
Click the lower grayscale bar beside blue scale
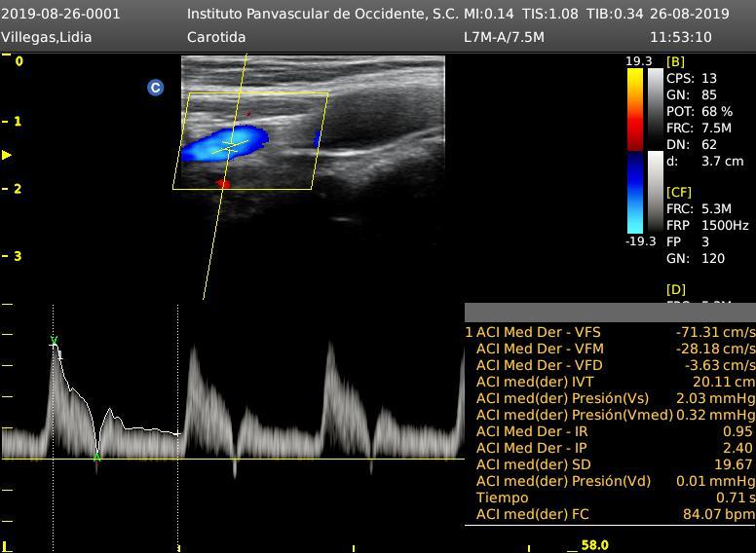[656, 192]
